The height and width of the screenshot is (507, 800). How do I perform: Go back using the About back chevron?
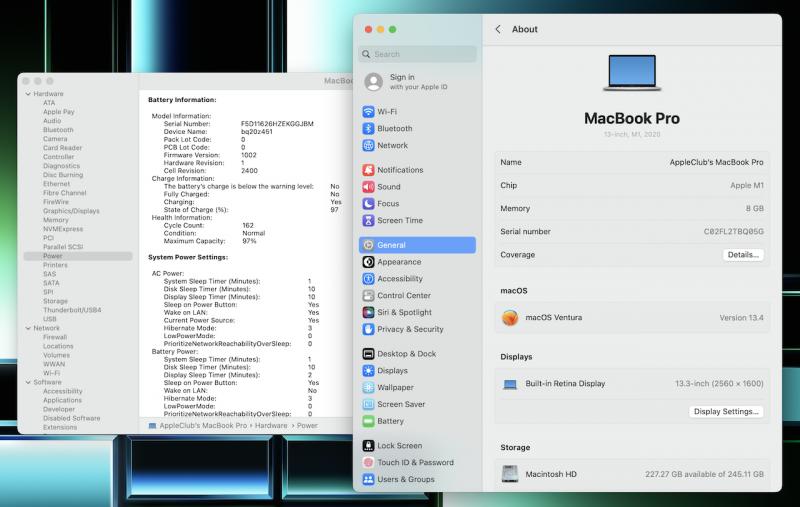click(x=498, y=29)
